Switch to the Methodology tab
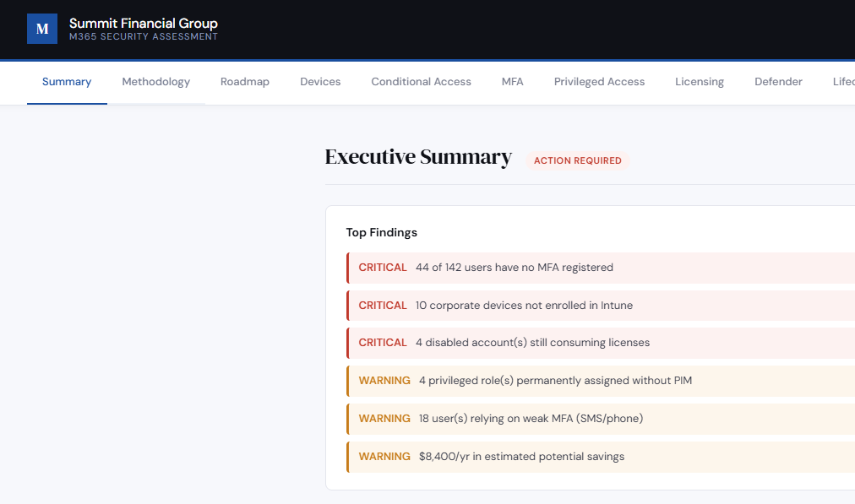Screen dimensions: 855x504 tap(155, 81)
